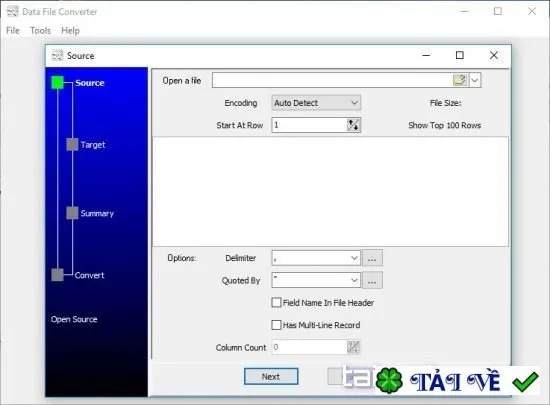Open the Help menu
The width and height of the screenshot is (550, 405).
point(70,31)
